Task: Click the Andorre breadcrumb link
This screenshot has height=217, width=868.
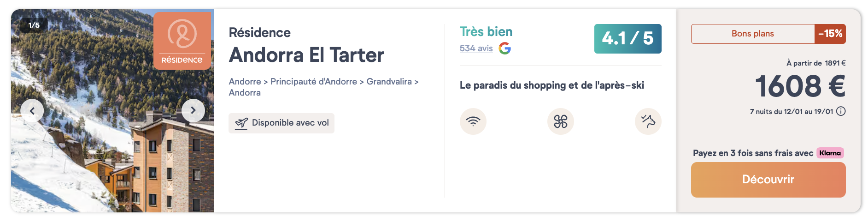Action: (245, 82)
